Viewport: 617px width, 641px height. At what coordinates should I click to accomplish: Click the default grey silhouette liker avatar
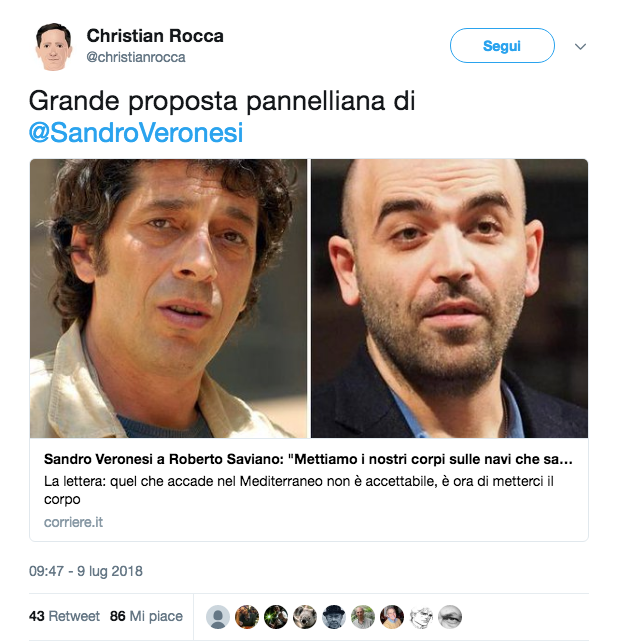pyautogui.click(x=218, y=617)
